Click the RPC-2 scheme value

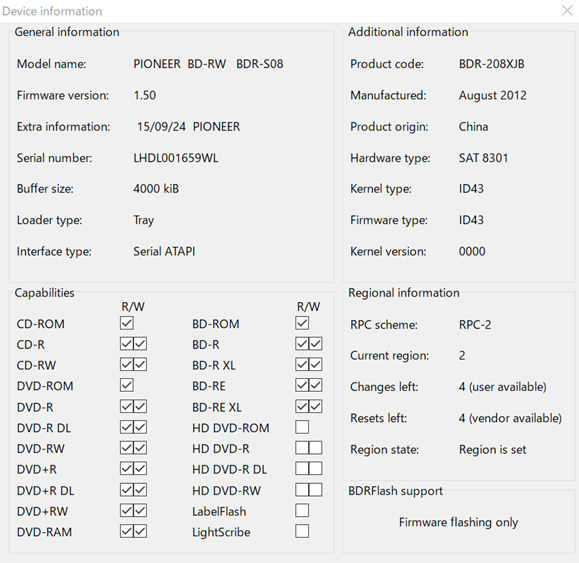[475, 325]
